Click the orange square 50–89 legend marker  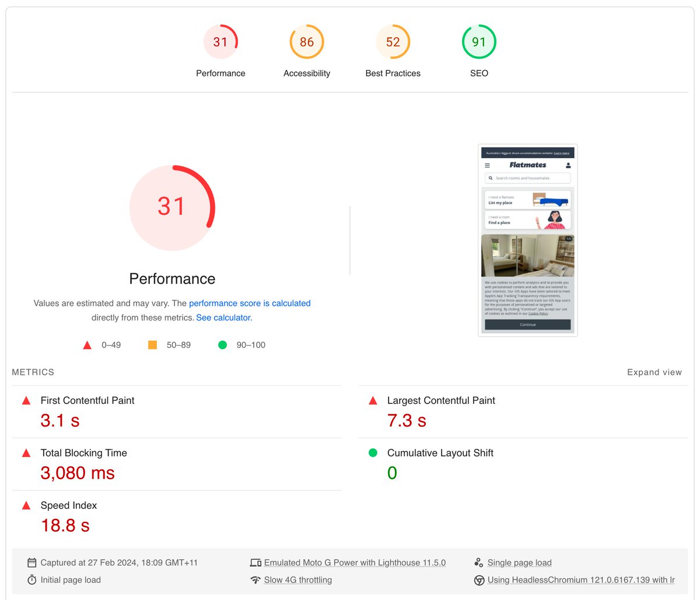click(x=153, y=345)
